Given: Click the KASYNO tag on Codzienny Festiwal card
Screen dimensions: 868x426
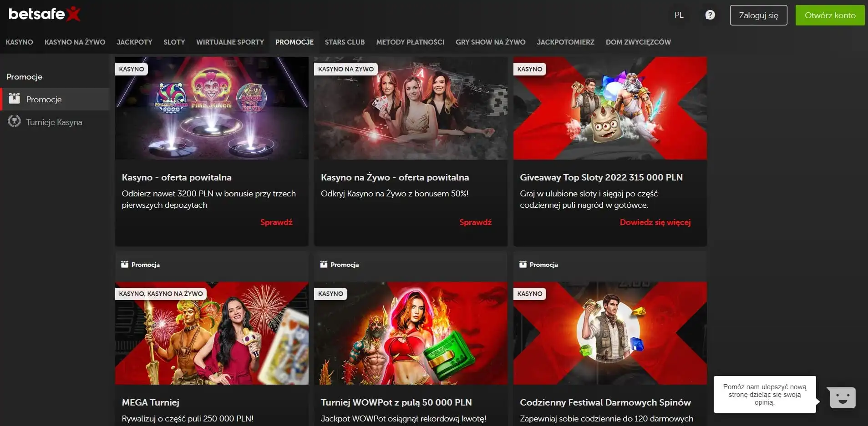Looking at the screenshot, I should click(x=530, y=294).
